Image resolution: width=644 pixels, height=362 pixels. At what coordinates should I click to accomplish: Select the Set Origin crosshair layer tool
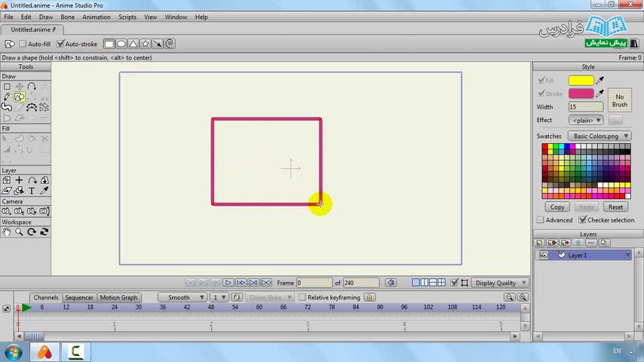(20, 180)
